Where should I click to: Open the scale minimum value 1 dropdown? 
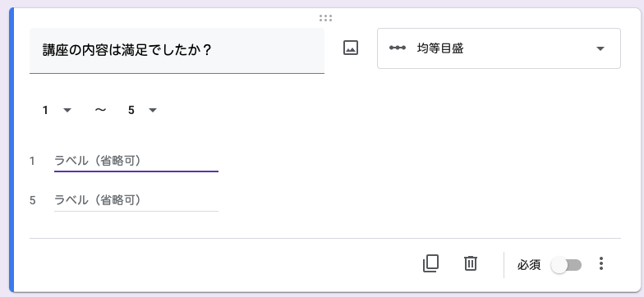click(x=57, y=110)
